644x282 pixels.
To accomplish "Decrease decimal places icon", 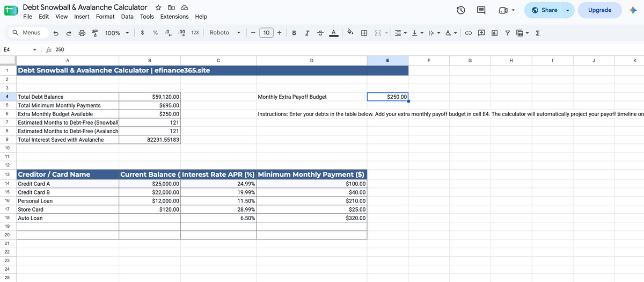I will point(168,33).
